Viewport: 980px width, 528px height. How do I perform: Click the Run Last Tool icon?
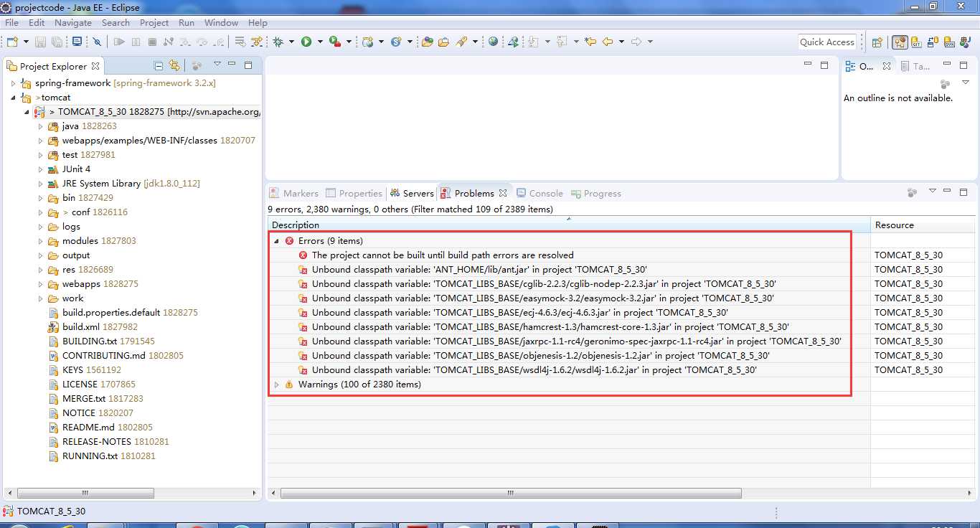click(335, 42)
